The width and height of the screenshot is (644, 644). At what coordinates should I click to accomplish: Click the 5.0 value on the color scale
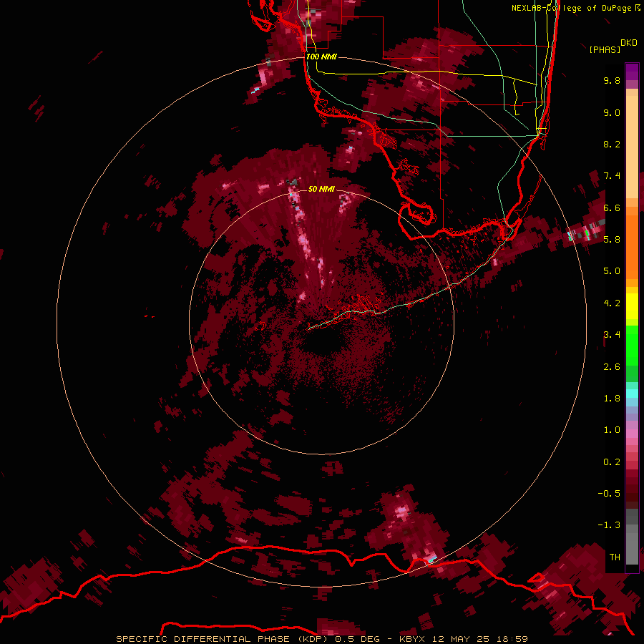coord(612,271)
